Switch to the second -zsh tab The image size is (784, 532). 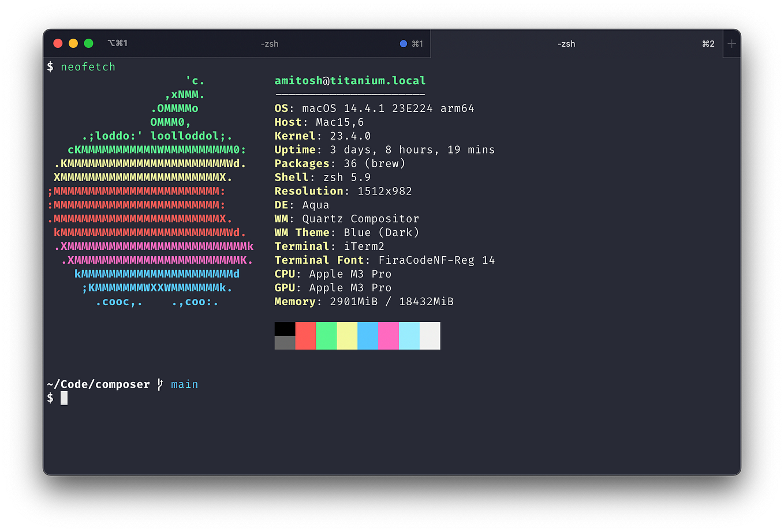[566, 43]
